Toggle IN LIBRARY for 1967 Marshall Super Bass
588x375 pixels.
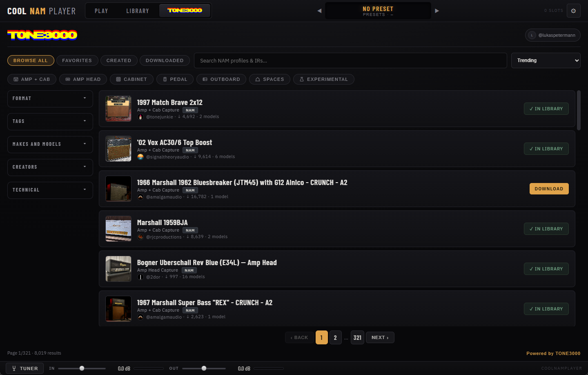(546, 309)
